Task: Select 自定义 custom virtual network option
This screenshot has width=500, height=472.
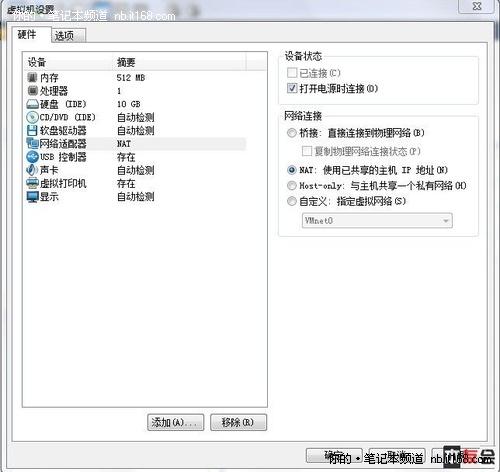Action: (292, 201)
